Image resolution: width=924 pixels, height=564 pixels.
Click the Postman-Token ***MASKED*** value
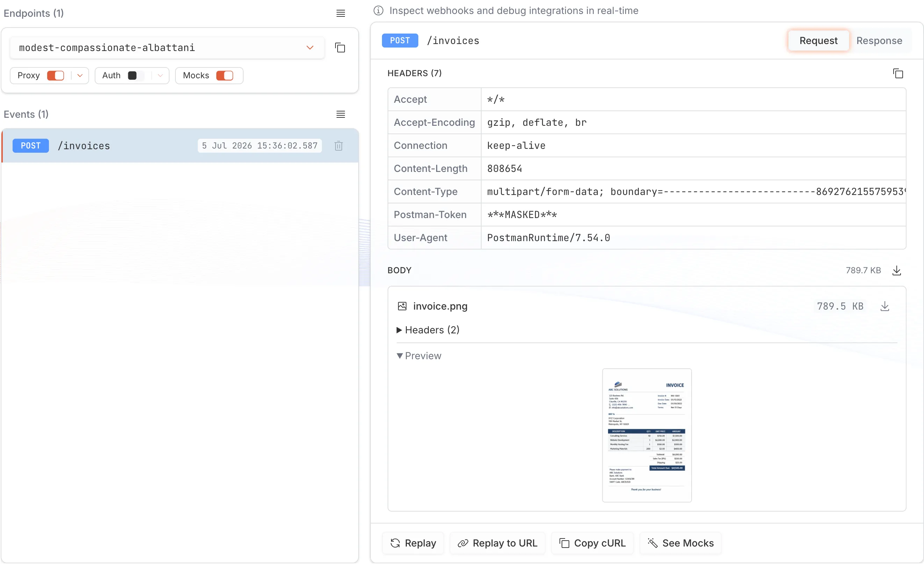coord(522,215)
